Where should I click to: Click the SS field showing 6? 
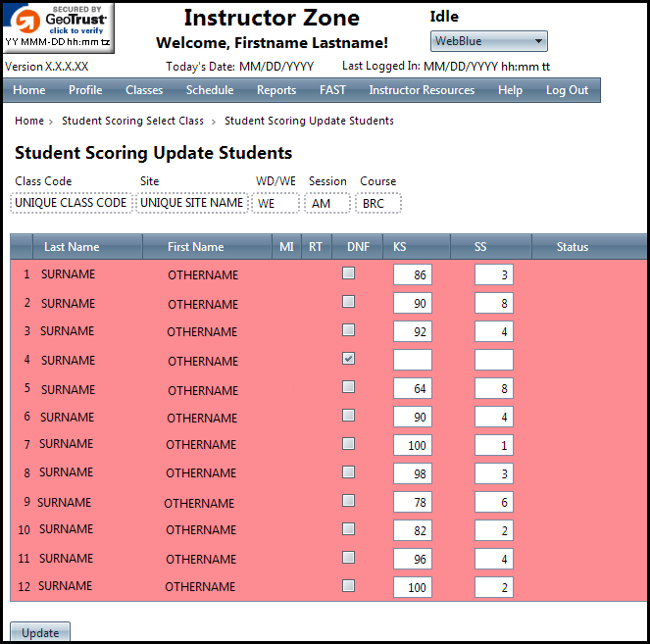[x=494, y=502]
